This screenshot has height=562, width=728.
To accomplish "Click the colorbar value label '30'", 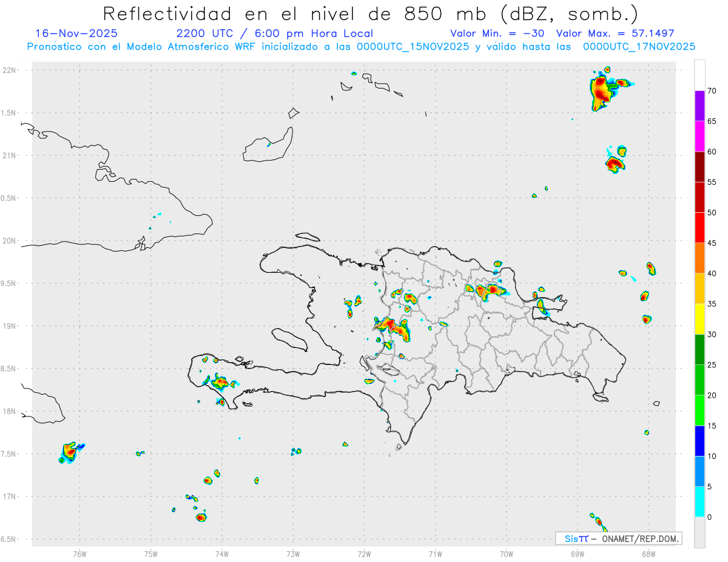I will (712, 335).
